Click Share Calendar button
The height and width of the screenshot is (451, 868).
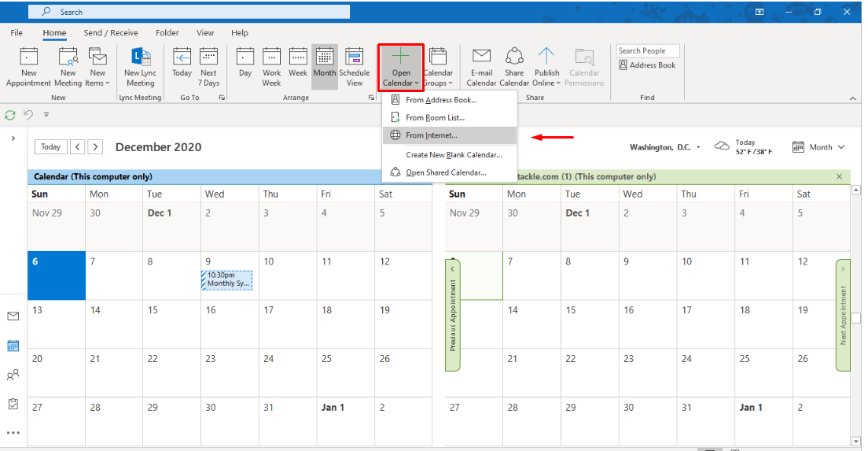click(x=514, y=67)
